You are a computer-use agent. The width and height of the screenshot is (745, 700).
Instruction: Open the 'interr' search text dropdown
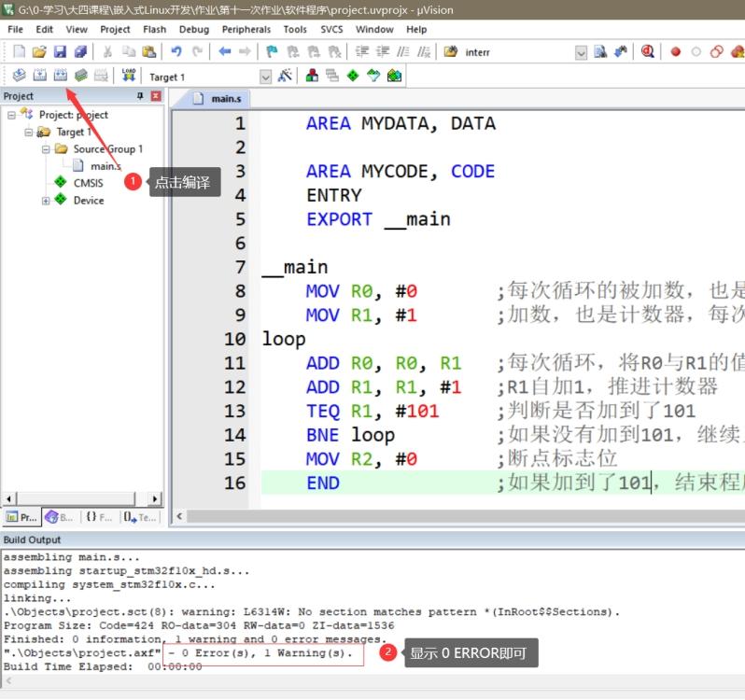[581, 52]
